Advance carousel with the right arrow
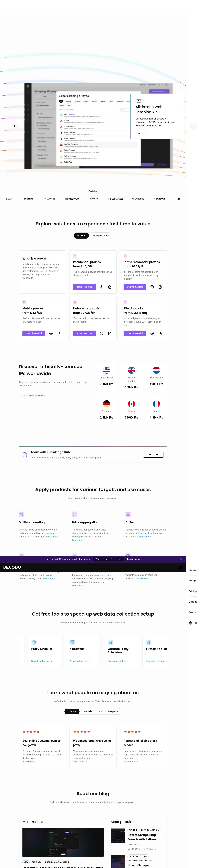 [193, 126]
